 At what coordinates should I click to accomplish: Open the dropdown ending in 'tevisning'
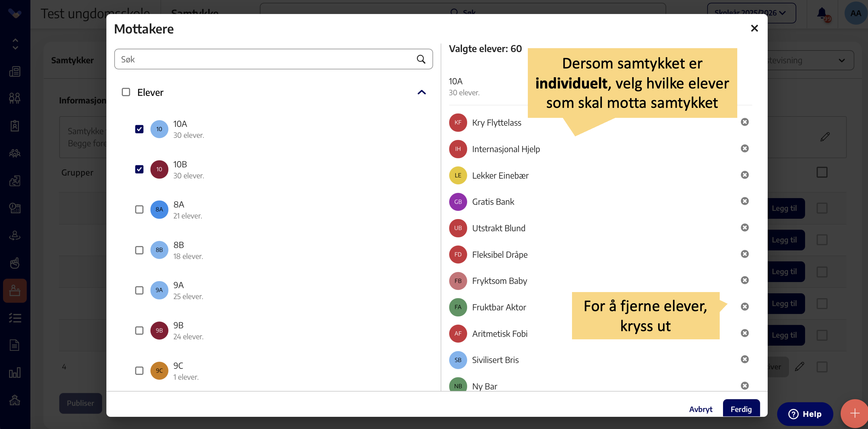pyautogui.click(x=810, y=60)
